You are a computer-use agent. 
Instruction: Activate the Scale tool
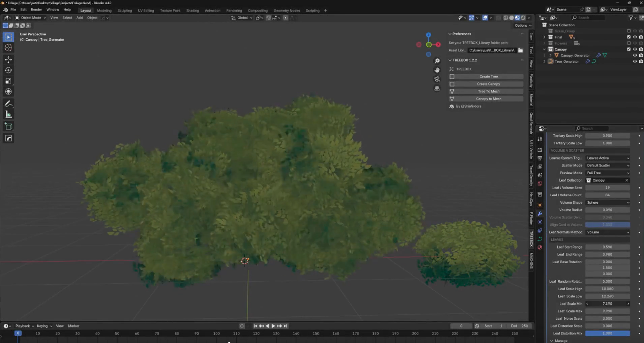[x=8, y=81]
